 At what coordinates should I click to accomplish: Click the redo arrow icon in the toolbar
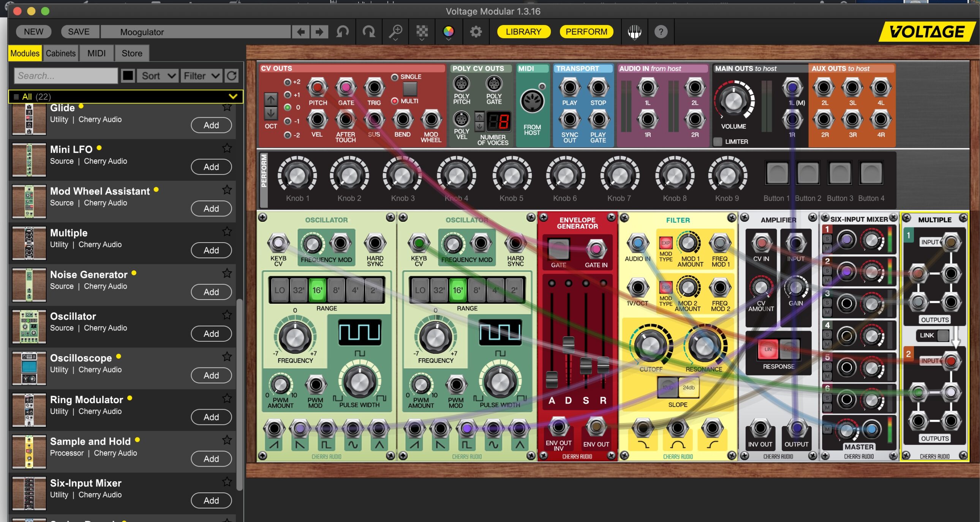368,30
